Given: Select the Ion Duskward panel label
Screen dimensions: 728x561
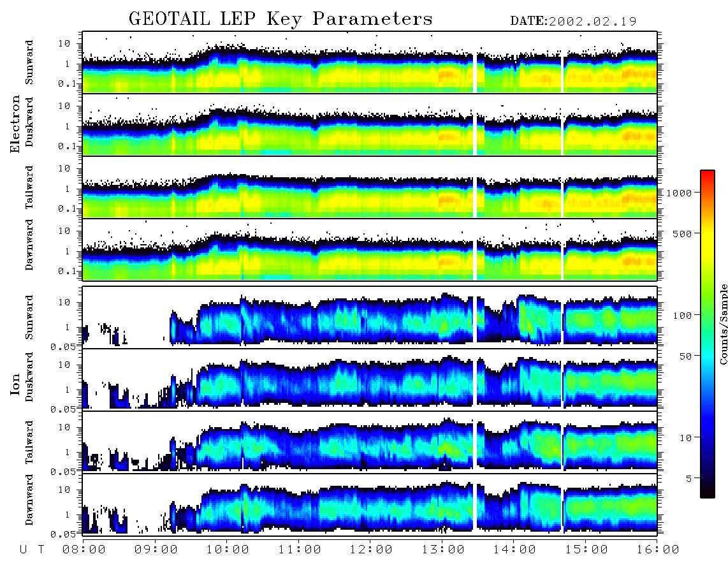Looking at the screenshot, I should (29, 377).
